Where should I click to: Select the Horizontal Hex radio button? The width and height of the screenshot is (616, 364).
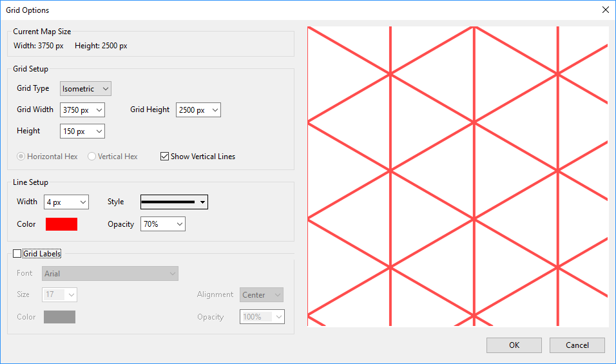tap(21, 157)
